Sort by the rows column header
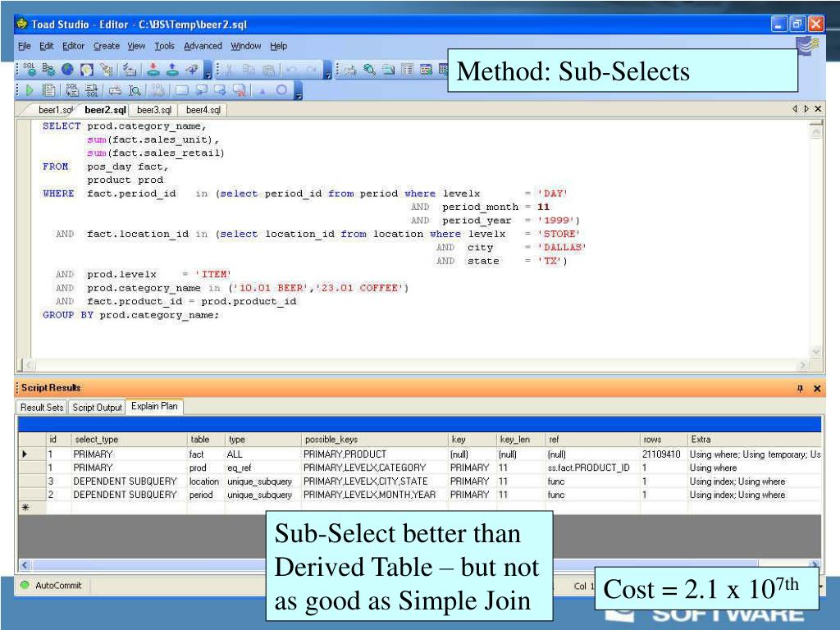The width and height of the screenshot is (840, 630). click(x=663, y=440)
